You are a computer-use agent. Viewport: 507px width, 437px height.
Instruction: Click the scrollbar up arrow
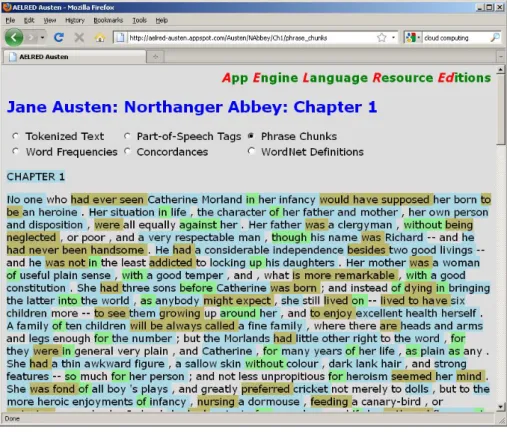point(500,69)
